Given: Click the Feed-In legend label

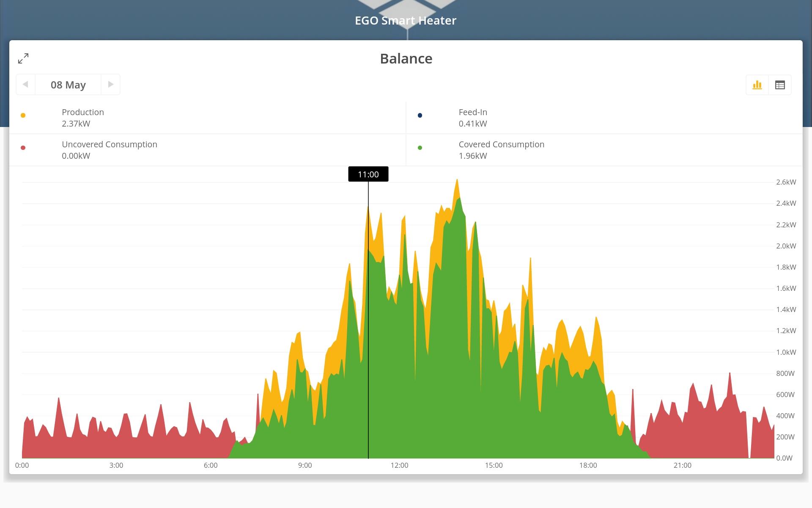Looking at the screenshot, I should (473, 112).
